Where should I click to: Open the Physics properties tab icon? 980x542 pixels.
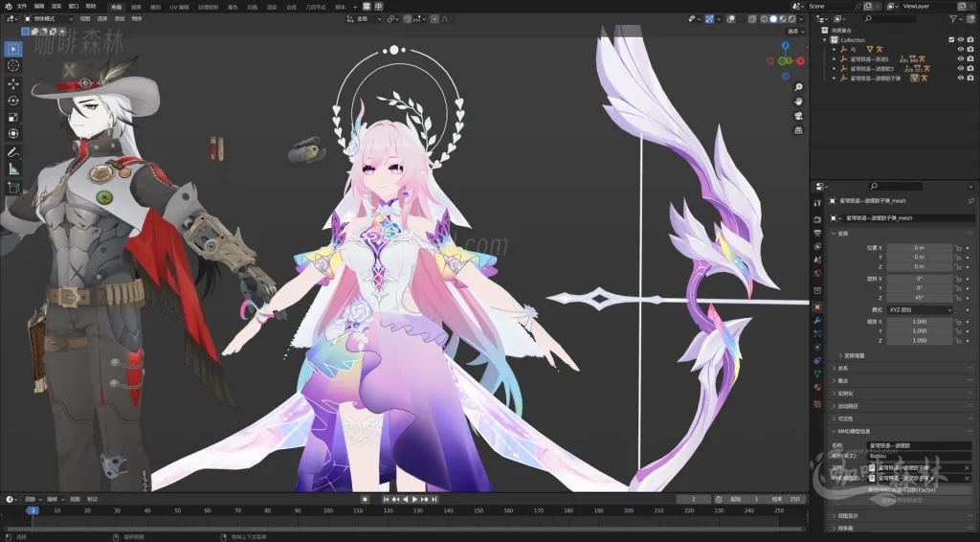click(817, 347)
